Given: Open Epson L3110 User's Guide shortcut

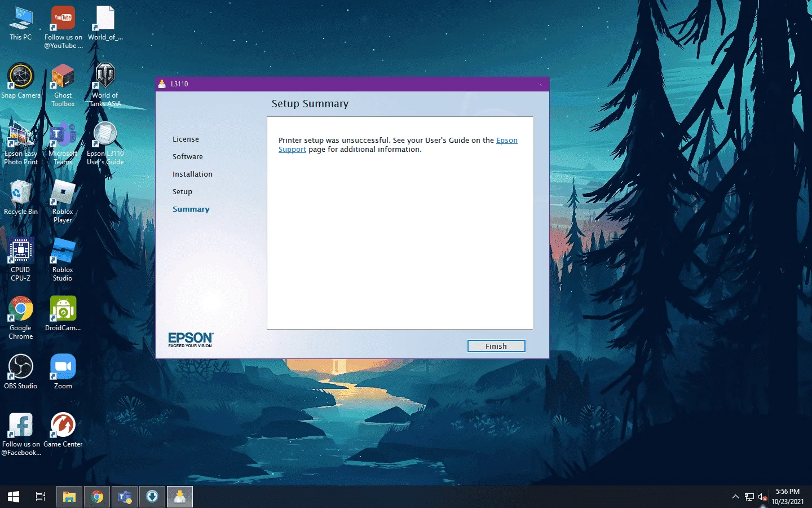Looking at the screenshot, I should click(105, 143).
